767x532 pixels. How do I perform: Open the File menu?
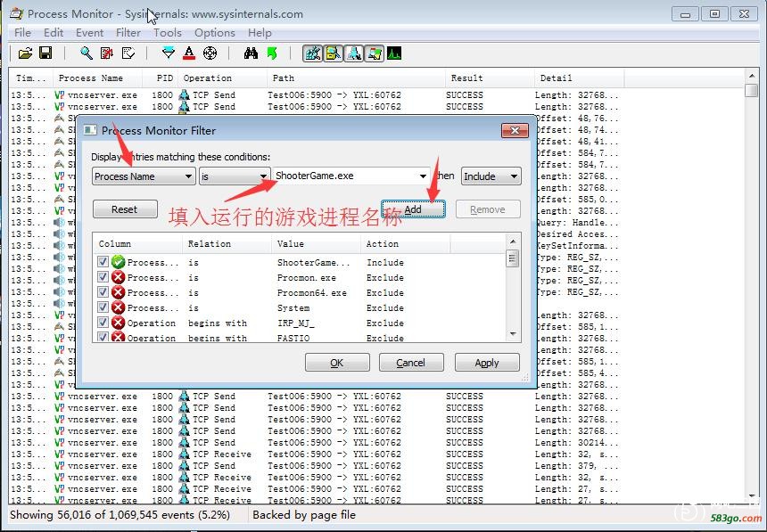(22, 33)
